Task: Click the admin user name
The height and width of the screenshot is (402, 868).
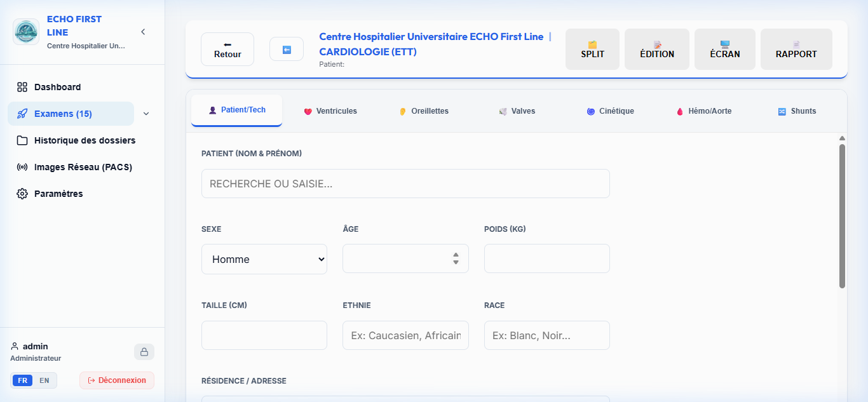Action: (36, 346)
